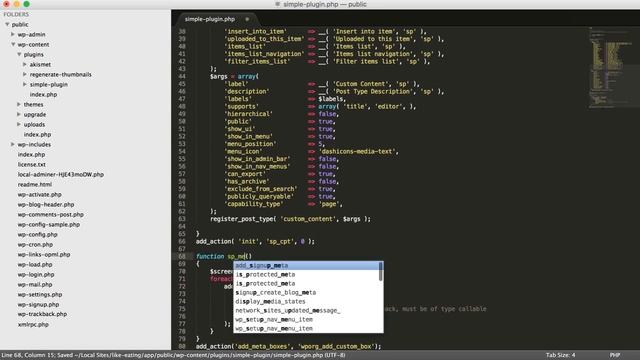Open license.txt in sidebar

32,164
